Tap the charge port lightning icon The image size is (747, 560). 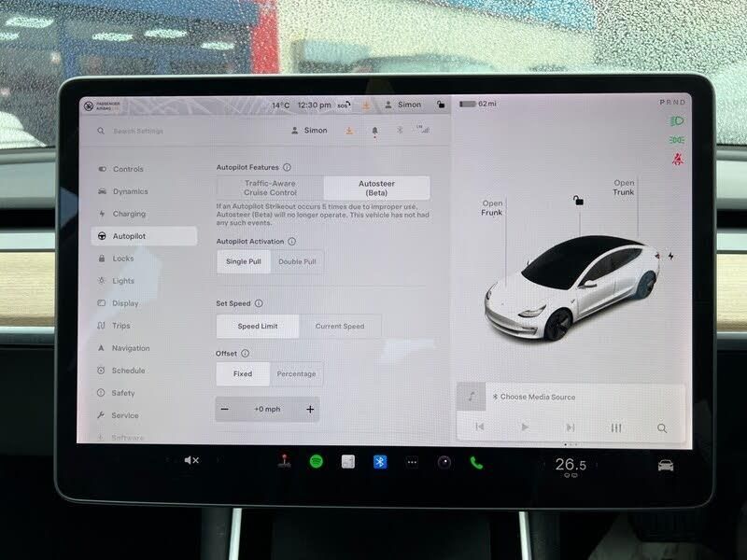click(670, 256)
